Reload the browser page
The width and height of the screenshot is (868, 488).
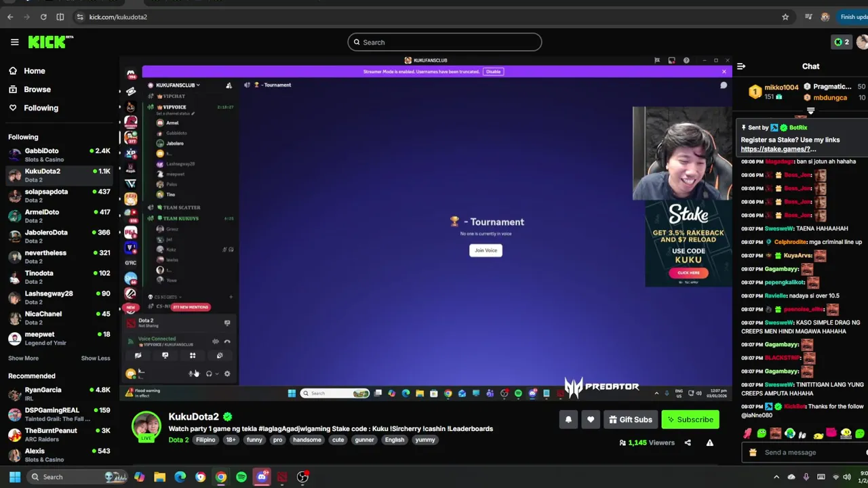[43, 17]
